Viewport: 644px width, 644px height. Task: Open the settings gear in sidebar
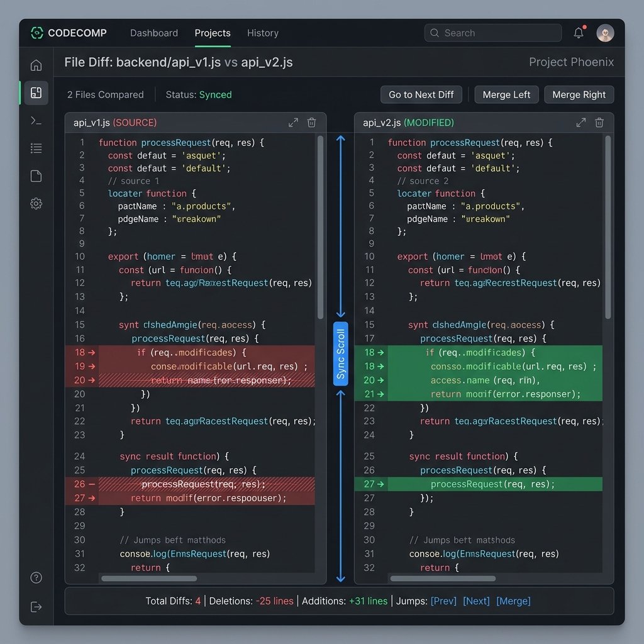[x=36, y=203]
